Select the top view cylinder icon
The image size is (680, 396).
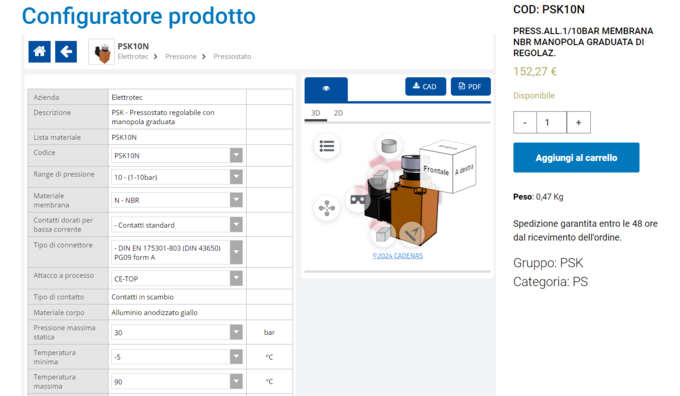[x=389, y=146]
